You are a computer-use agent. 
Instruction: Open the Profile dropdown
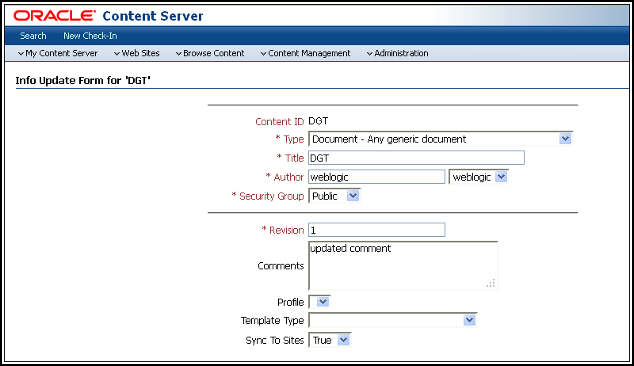(x=319, y=302)
